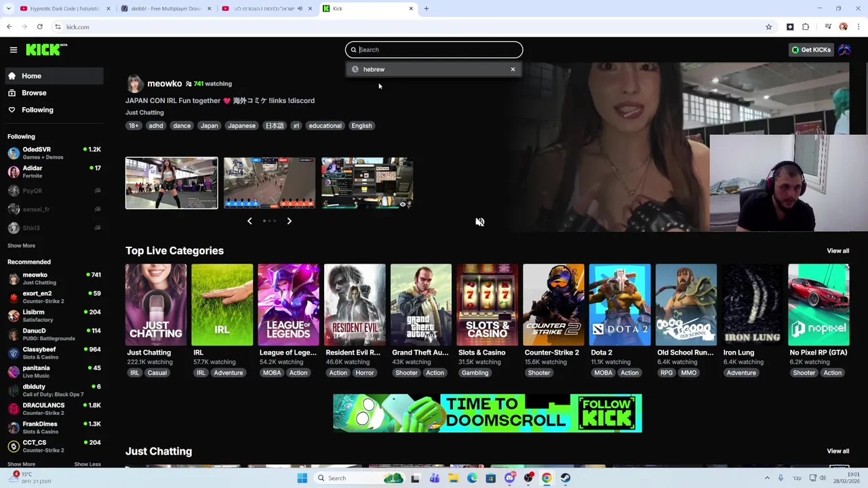
Task: Go back in browser history
Action: (x=9, y=27)
